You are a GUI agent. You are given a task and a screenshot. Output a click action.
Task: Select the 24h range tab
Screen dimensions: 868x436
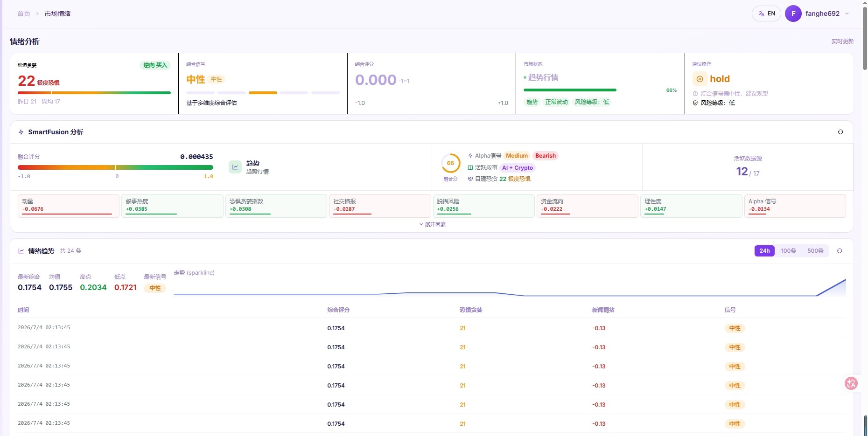coord(764,251)
